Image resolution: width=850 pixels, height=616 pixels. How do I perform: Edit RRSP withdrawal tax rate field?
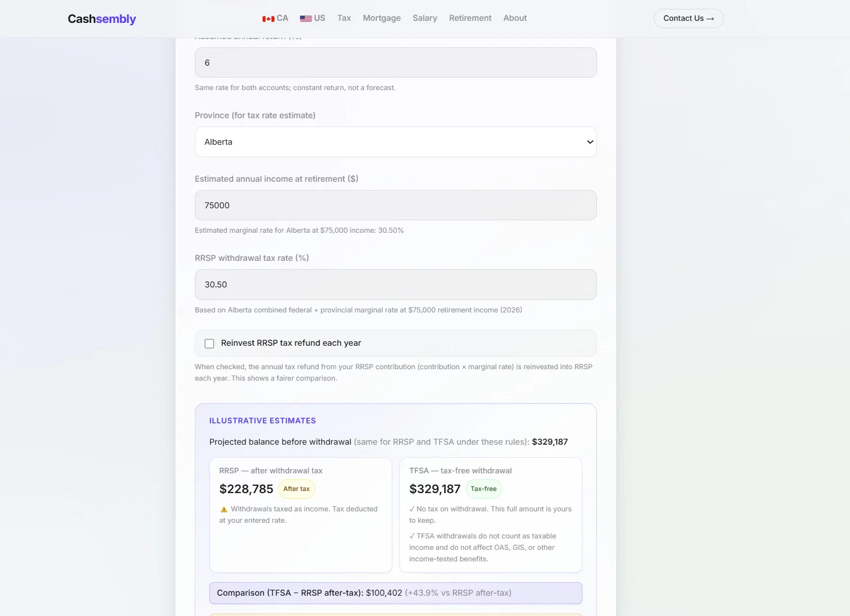pyautogui.click(x=396, y=284)
